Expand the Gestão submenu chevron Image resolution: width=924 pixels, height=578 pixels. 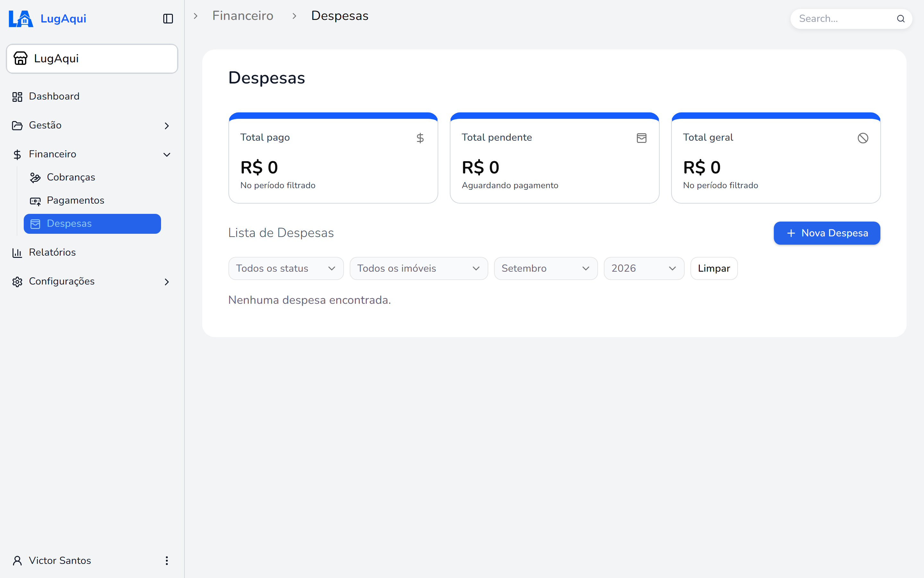click(167, 126)
